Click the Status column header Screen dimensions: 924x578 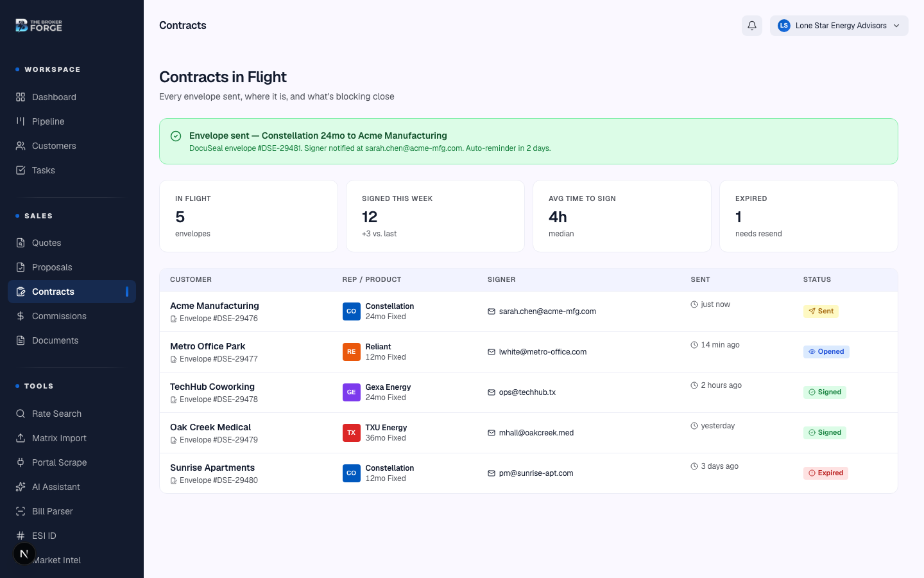[x=817, y=279]
